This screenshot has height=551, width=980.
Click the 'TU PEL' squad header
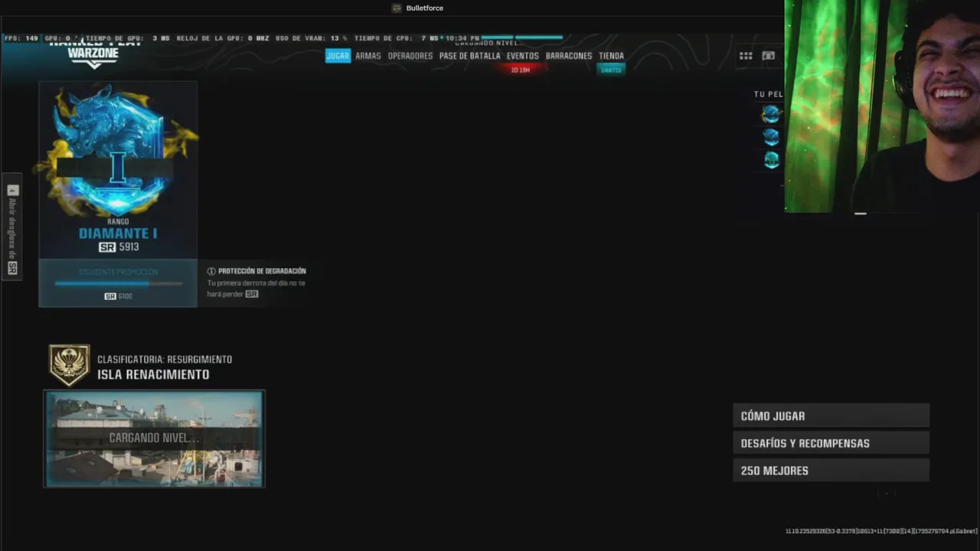tap(769, 94)
